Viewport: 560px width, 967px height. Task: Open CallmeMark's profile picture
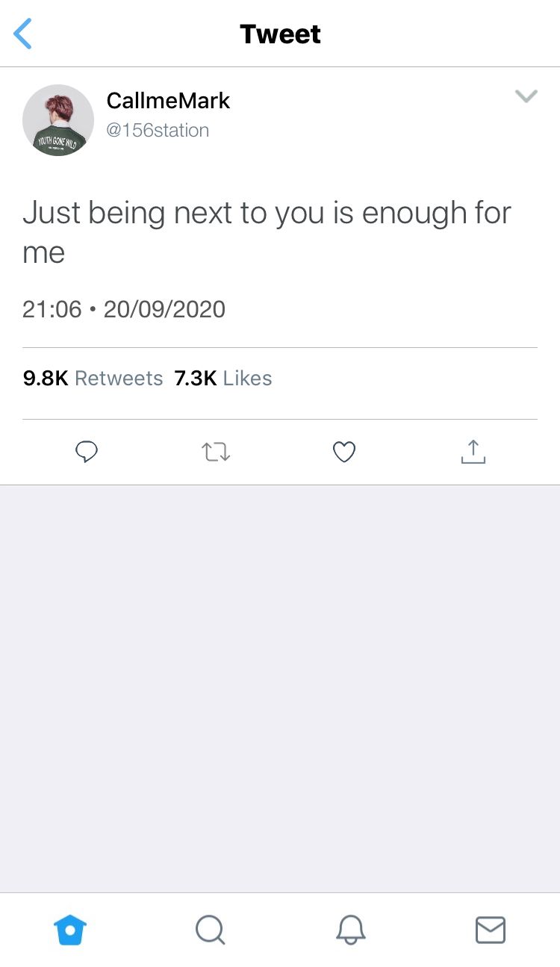coord(58,119)
